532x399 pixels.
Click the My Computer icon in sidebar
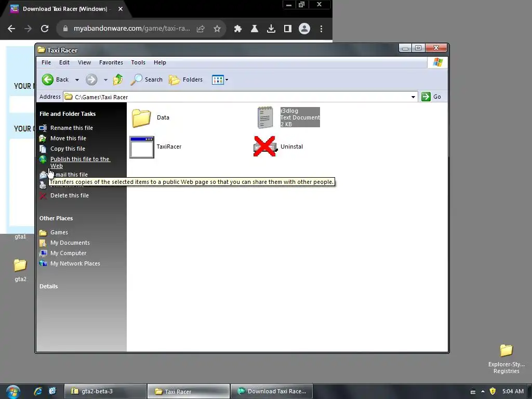43,253
